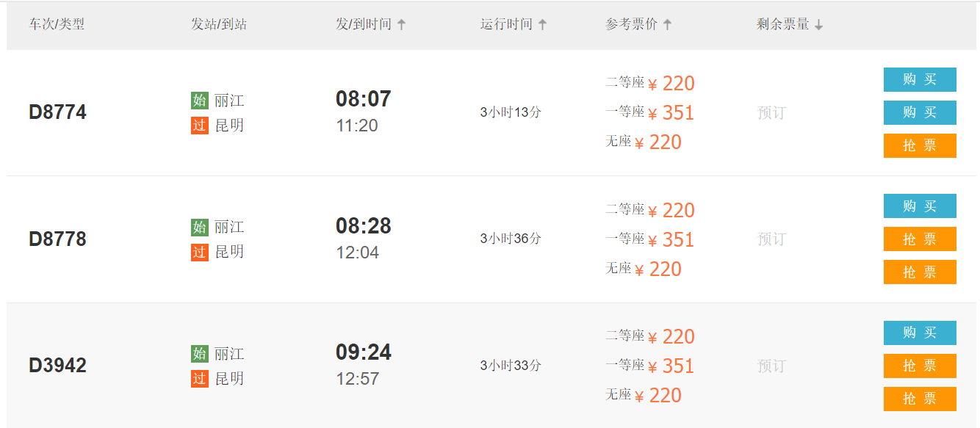
Task: Sort by departure time arrow icon
Action: coord(401,24)
